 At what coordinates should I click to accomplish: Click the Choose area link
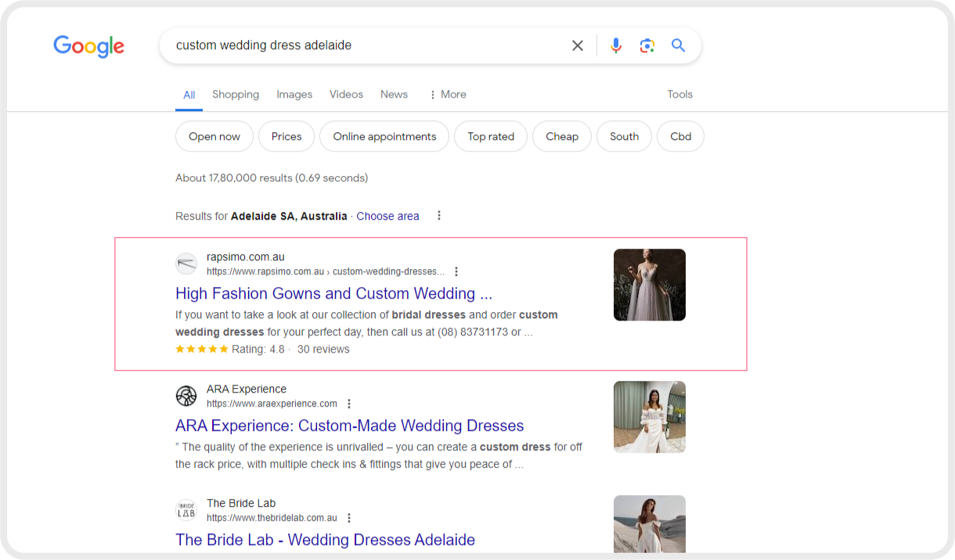click(x=387, y=216)
